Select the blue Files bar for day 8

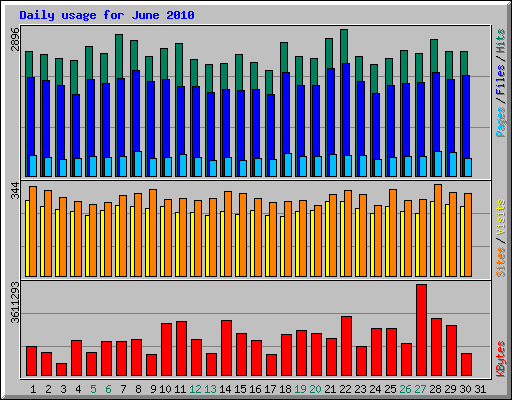pyautogui.click(x=136, y=112)
